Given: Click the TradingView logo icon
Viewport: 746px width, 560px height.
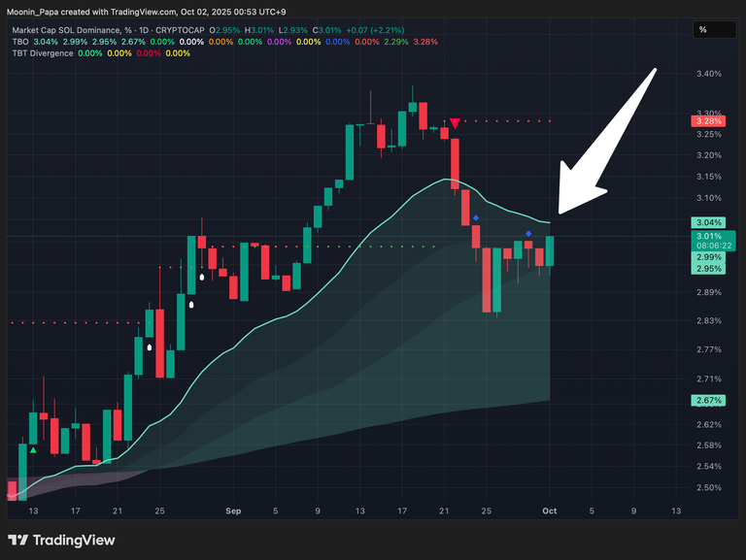Looking at the screenshot, I should click(x=17, y=540).
